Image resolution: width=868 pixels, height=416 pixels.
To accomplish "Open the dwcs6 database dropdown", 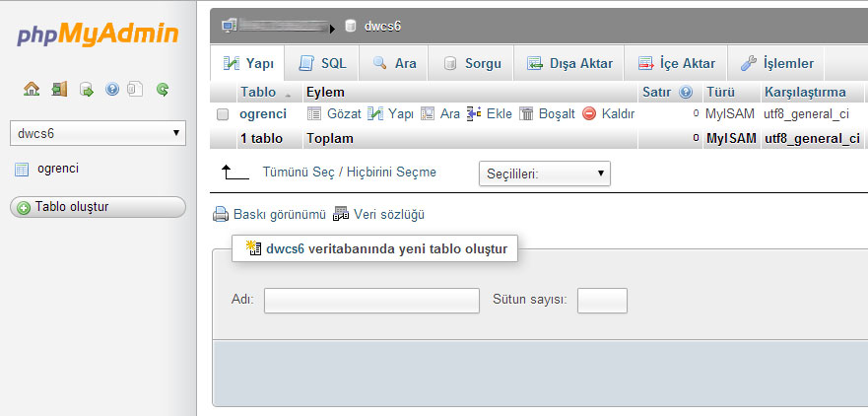I will point(98,133).
